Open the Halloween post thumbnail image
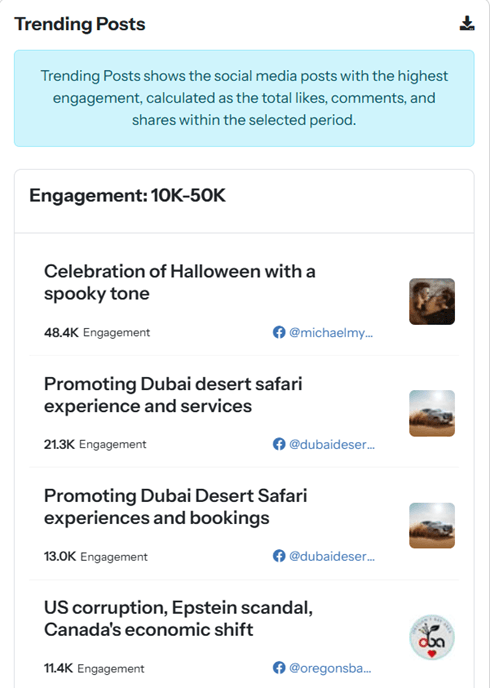490x688 pixels. 432,301
